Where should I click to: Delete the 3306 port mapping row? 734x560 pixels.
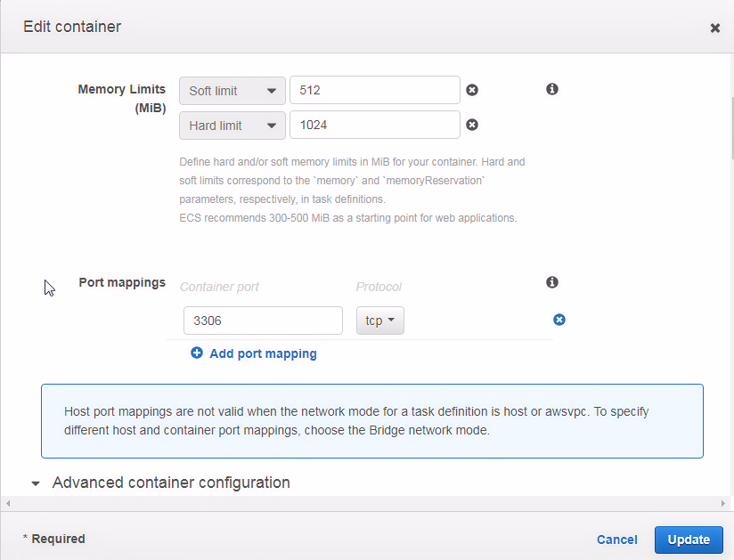(x=559, y=320)
